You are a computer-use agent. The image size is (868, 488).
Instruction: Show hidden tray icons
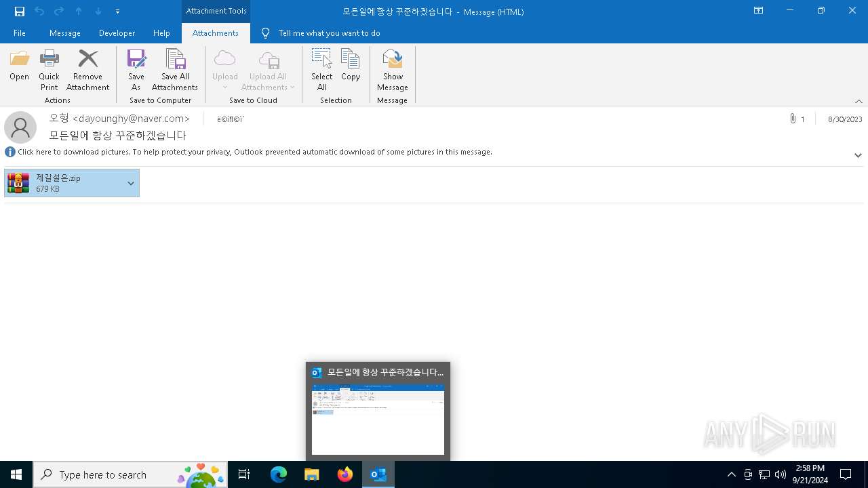coord(731,474)
